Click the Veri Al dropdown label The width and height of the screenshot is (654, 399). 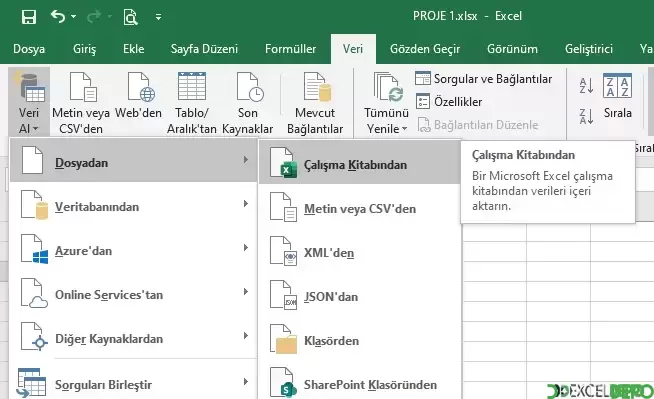(28, 121)
